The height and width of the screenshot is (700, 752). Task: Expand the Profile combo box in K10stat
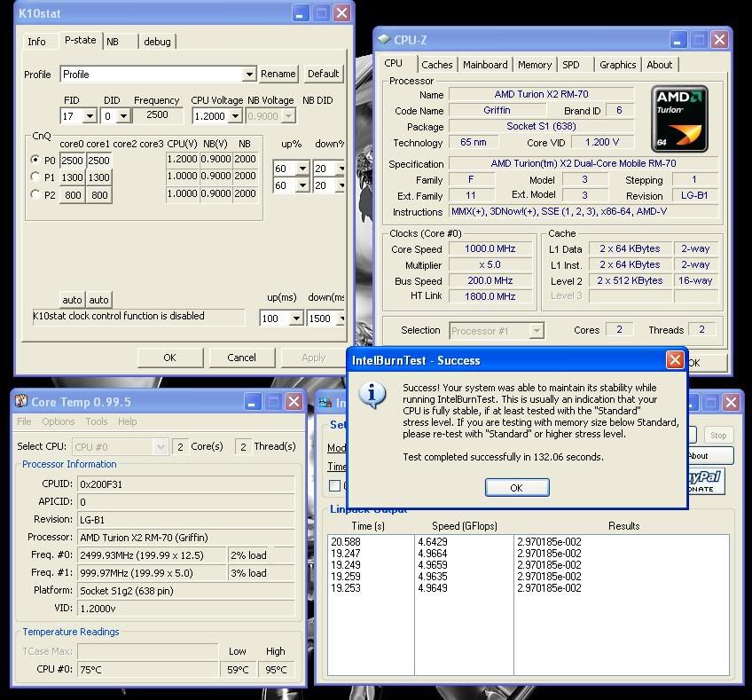tap(249, 75)
